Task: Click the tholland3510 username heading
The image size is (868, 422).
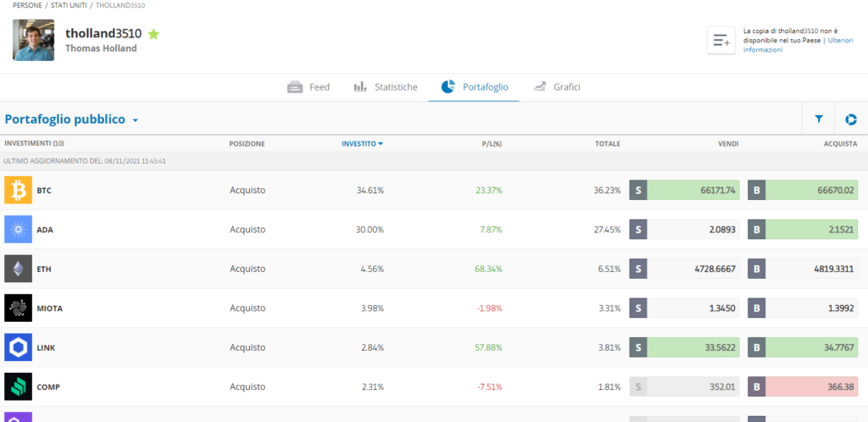Action: (x=103, y=34)
